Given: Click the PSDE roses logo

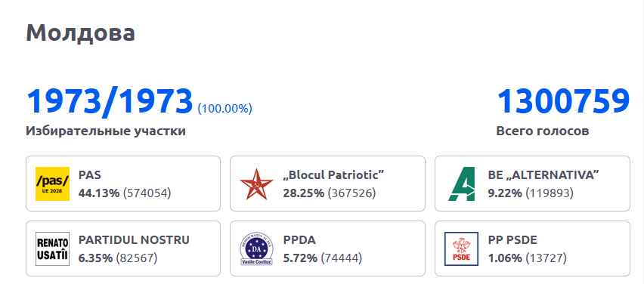Looking at the screenshot, I should point(461,248).
